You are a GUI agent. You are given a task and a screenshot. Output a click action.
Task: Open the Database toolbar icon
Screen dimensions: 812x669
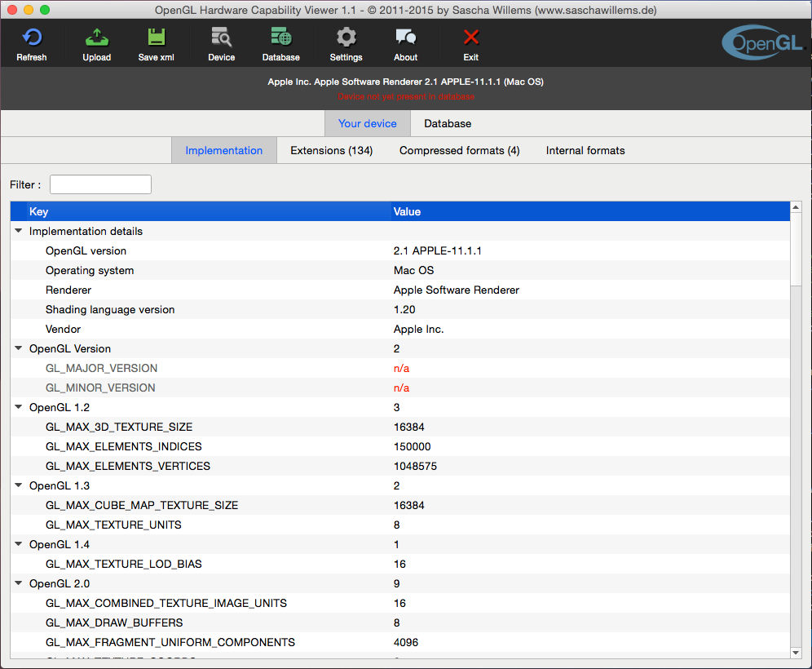click(x=280, y=43)
